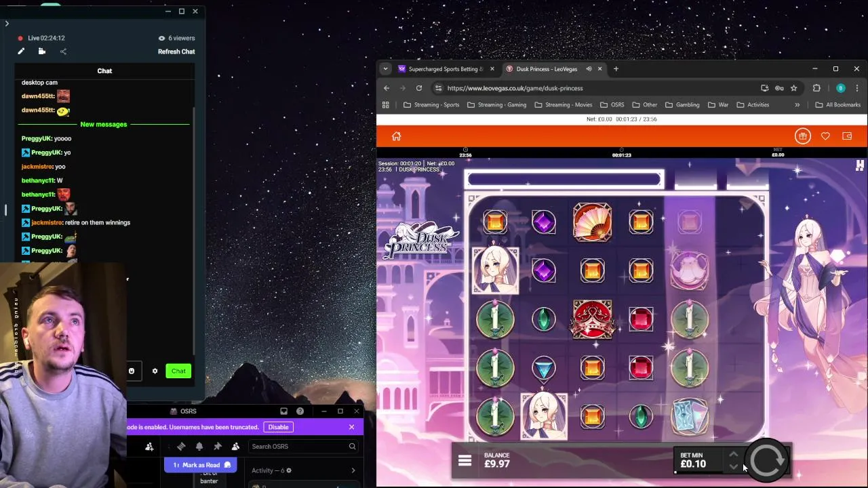
Task: Expand hidden bookmarks with double chevron
Action: [797, 105]
